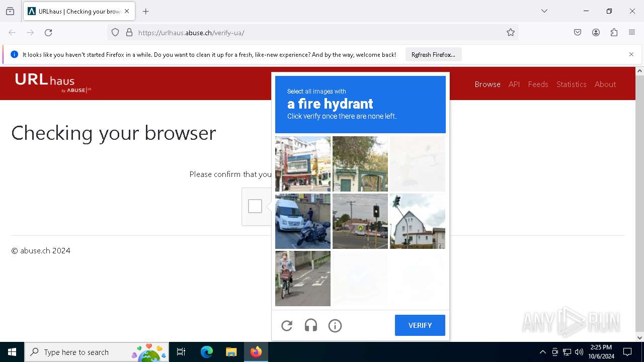Open Windows Start menu
Image resolution: width=644 pixels, height=362 pixels.
click(x=12, y=352)
